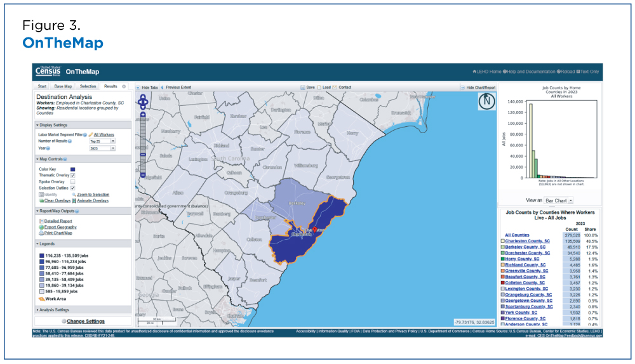Expand the Analysis Settings section

83,310
